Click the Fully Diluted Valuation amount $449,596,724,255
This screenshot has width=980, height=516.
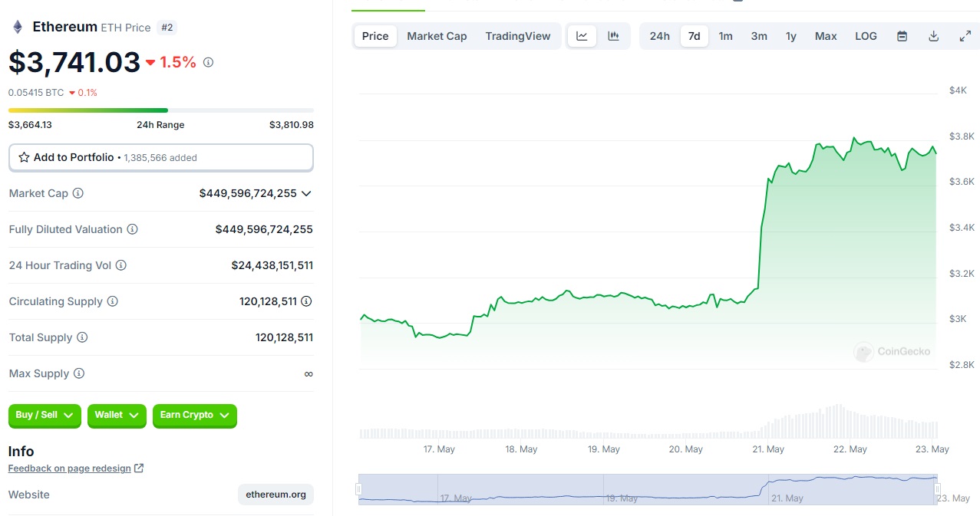click(x=264, y=229)
